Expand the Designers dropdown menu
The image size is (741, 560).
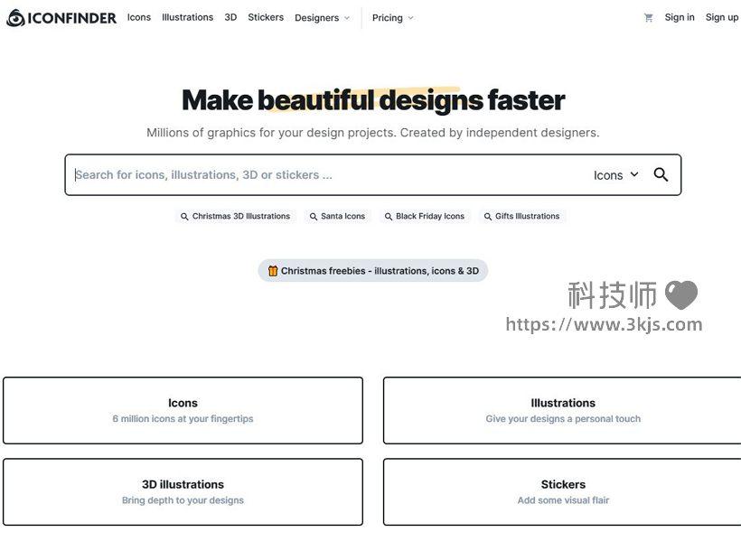coord(323,18)
